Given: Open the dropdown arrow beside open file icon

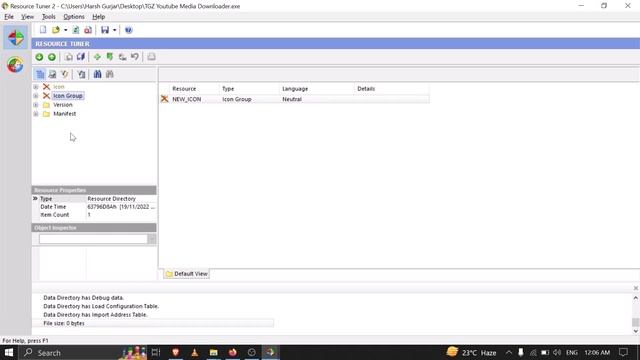Looking at the screenshot, I should (65, 30).
